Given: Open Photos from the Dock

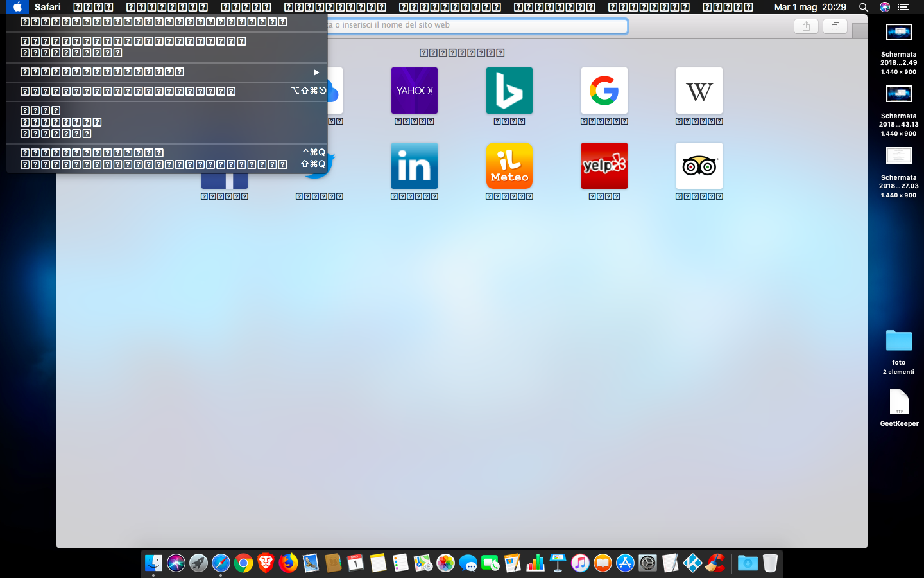Looking at the screenshot, I should coord(445,563).
